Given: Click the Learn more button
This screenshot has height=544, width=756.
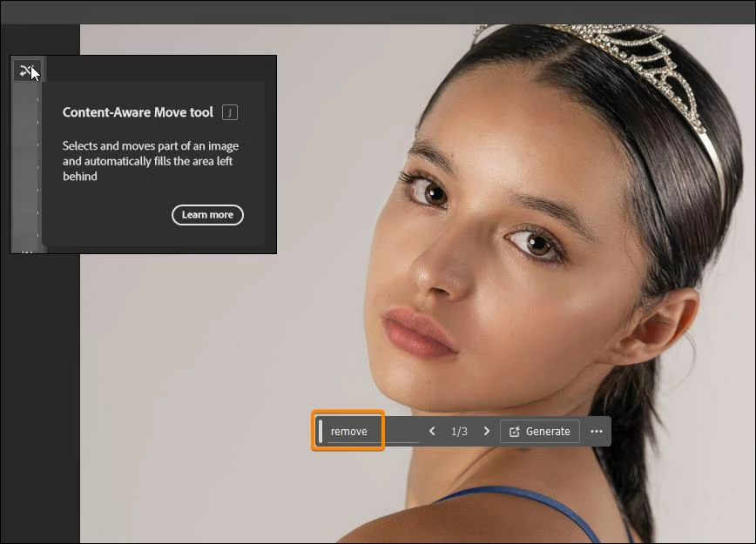Looking at the screenshot, I should click(207, 215).
